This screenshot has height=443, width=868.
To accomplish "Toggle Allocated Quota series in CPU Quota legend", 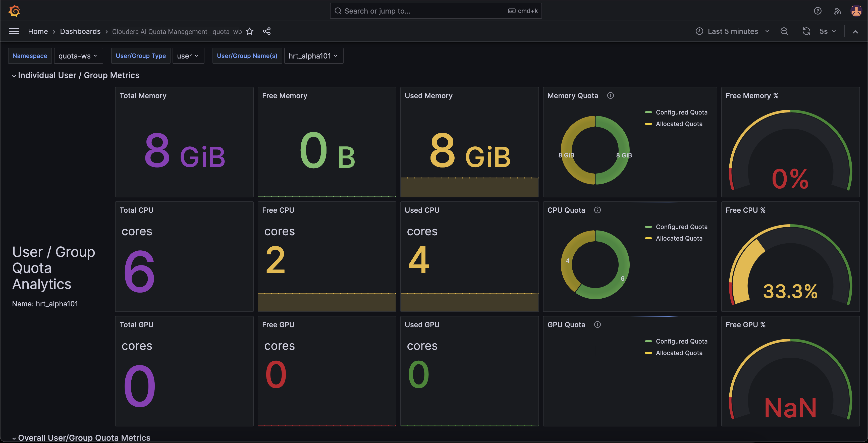I will (679, 239).
